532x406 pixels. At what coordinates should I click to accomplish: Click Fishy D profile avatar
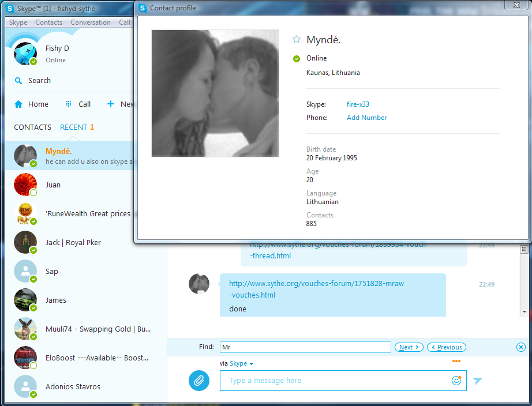[25, 54]
